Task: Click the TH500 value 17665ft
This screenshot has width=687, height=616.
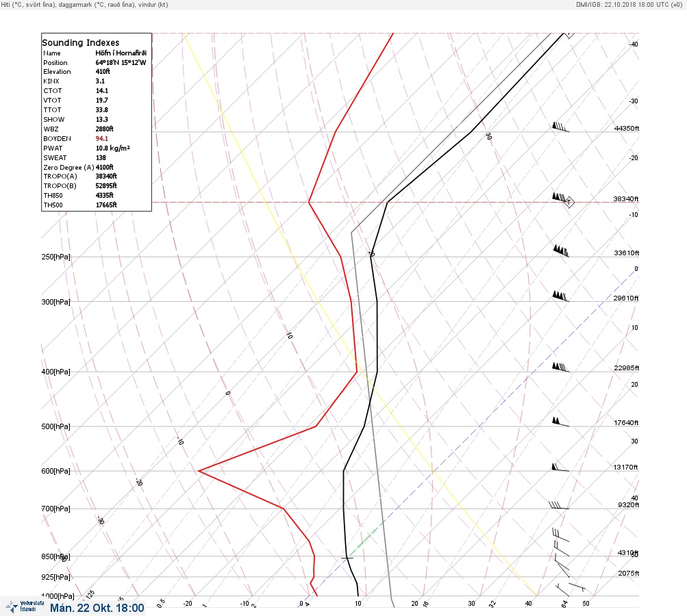Action: [106, 205]
